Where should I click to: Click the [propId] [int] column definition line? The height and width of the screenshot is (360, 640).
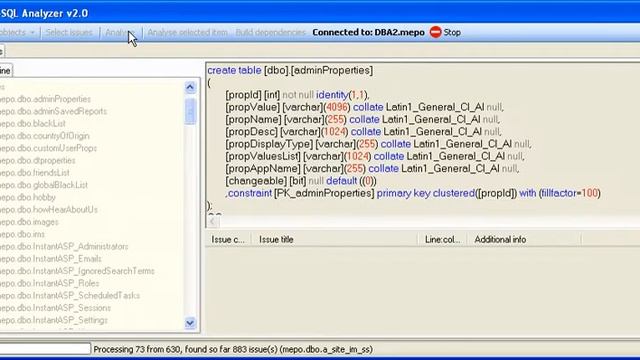298,95
